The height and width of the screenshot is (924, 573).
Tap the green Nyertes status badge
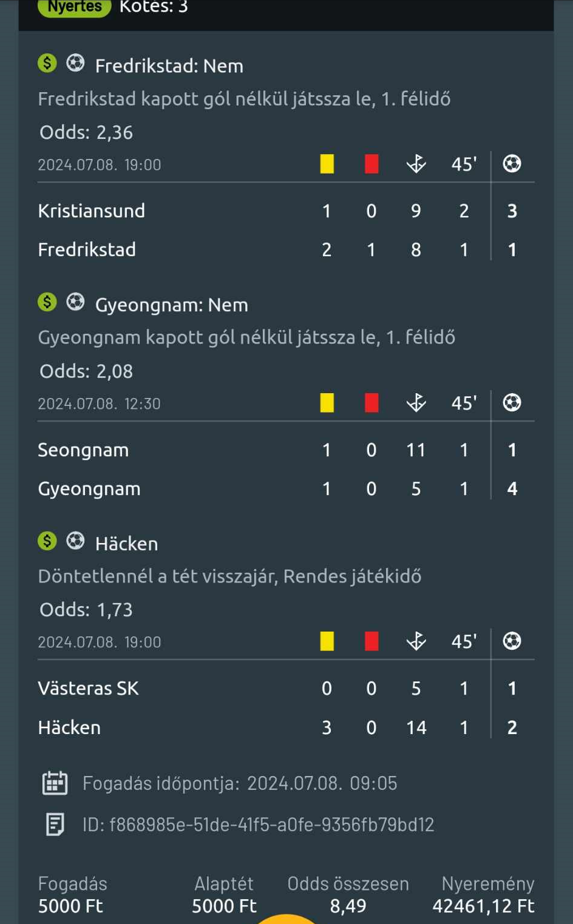point(75,7)
